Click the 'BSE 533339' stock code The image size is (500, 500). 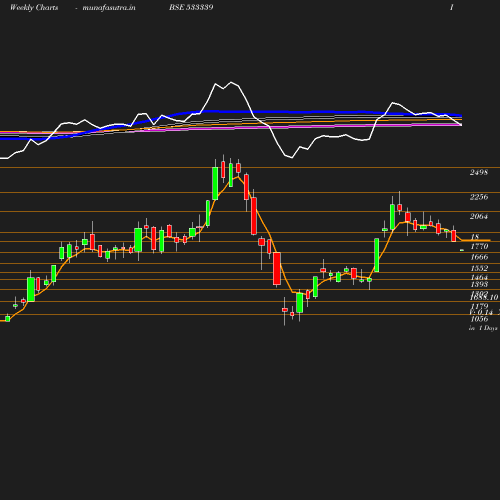tap(191, 7)
